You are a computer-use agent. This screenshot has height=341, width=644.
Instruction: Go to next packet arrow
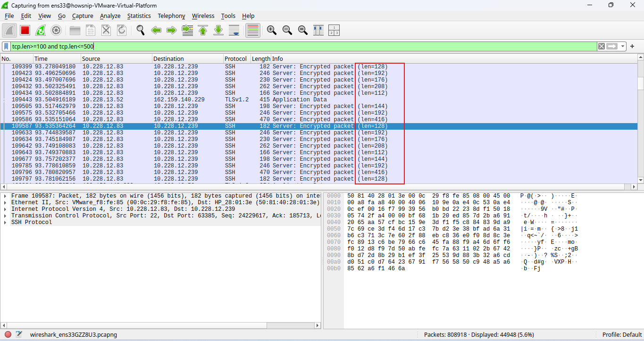[x=172, y=30]
